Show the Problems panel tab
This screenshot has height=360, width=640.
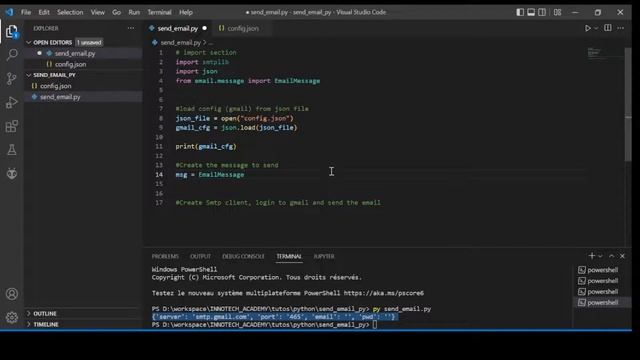[x=165, y=256]
